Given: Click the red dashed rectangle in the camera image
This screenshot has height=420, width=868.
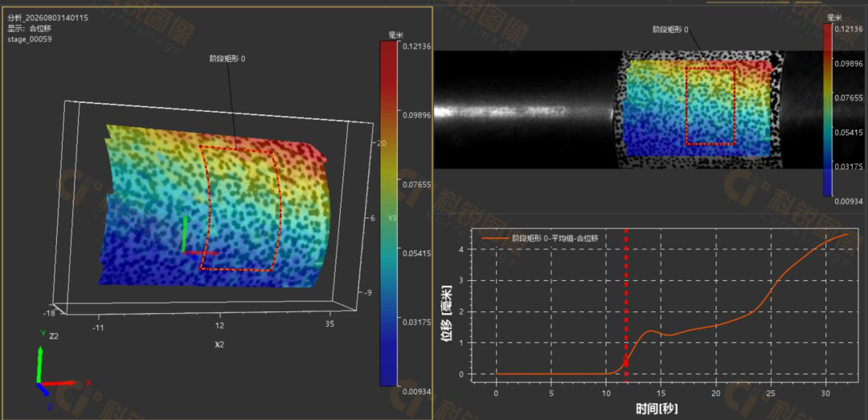Looking at the screenshot, I should (710, 106).
